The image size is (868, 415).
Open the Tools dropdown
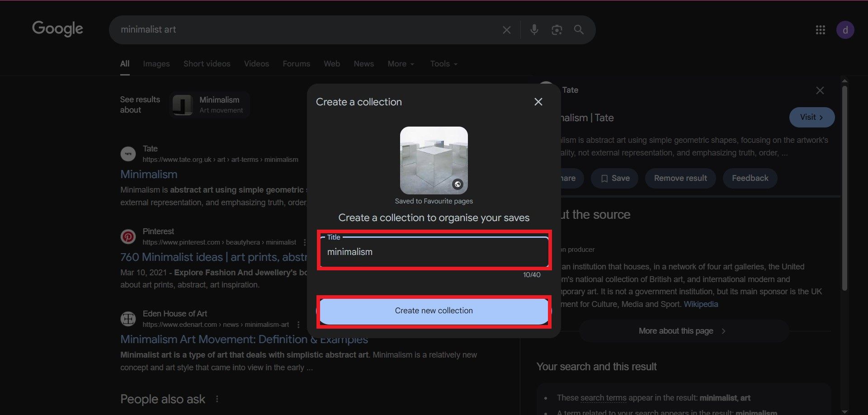click(x=443, y=64)
